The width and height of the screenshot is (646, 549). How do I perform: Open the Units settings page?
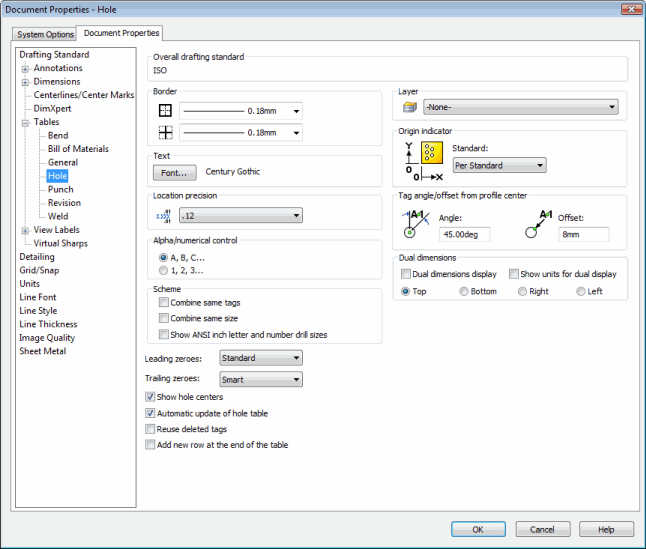click(29, 284)
